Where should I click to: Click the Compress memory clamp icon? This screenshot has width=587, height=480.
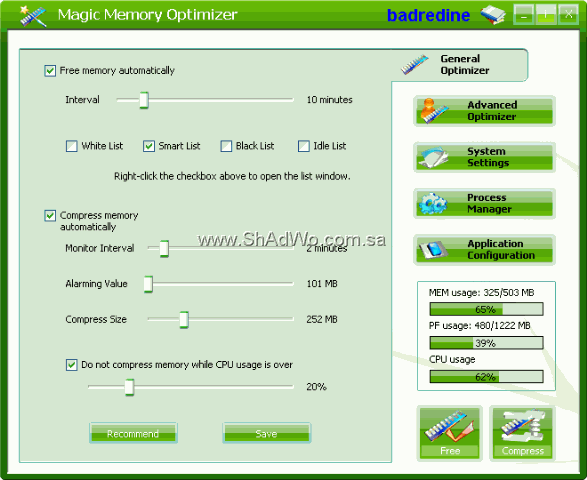pyautogui.click(x=523, y=427)
